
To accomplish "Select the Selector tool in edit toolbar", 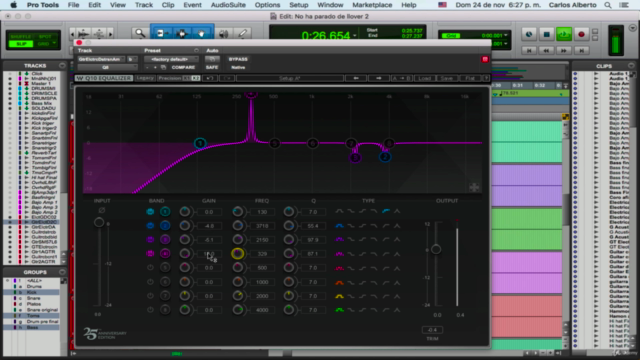I will pyautogui.click(x=182, y=33).
